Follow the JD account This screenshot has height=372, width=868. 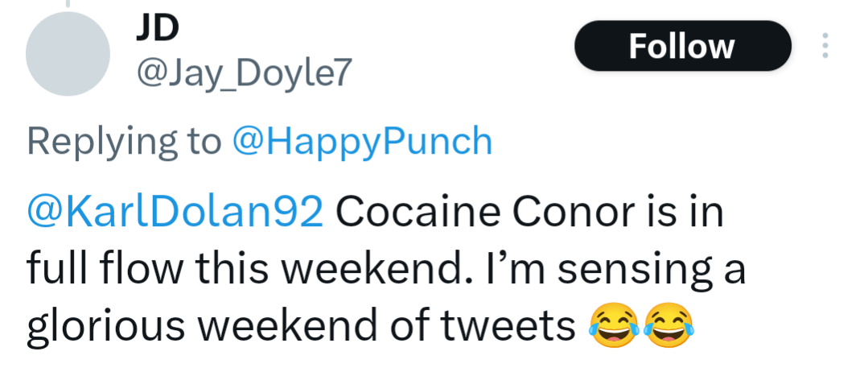(x=682, y=46)
